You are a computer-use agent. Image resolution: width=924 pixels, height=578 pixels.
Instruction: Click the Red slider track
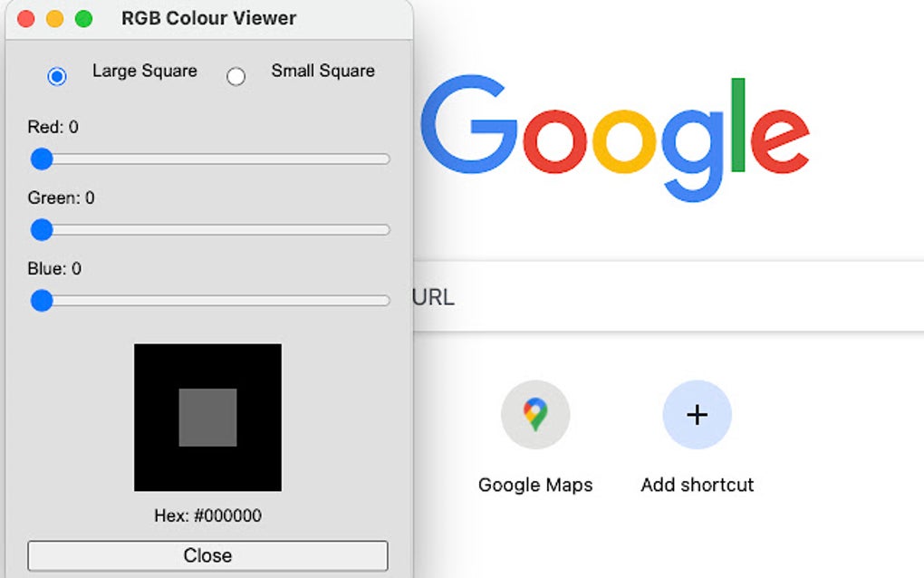tap(226, 159)
